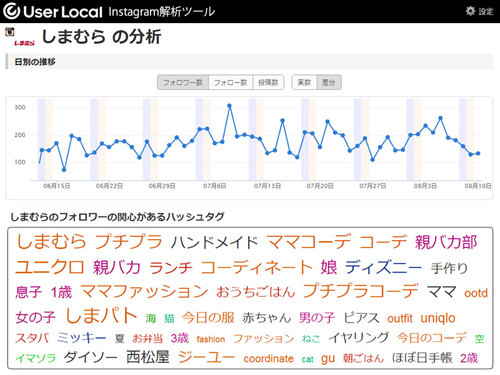Screen dimensions: 500x375
Task: Click the User Local logo icon
Action: 11,11
